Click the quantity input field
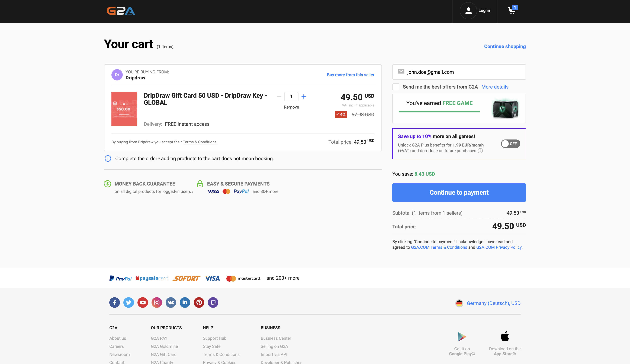Image resolution: width=630 pixels, height=364 pixels. tap(291, 96)
